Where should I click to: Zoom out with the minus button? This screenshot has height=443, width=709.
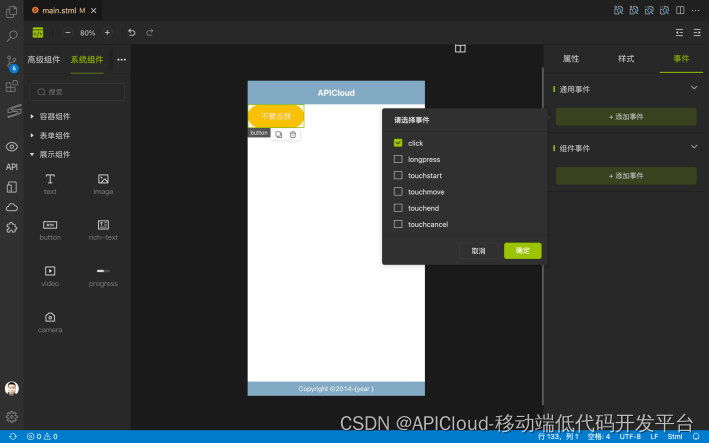tap(68, 33)
